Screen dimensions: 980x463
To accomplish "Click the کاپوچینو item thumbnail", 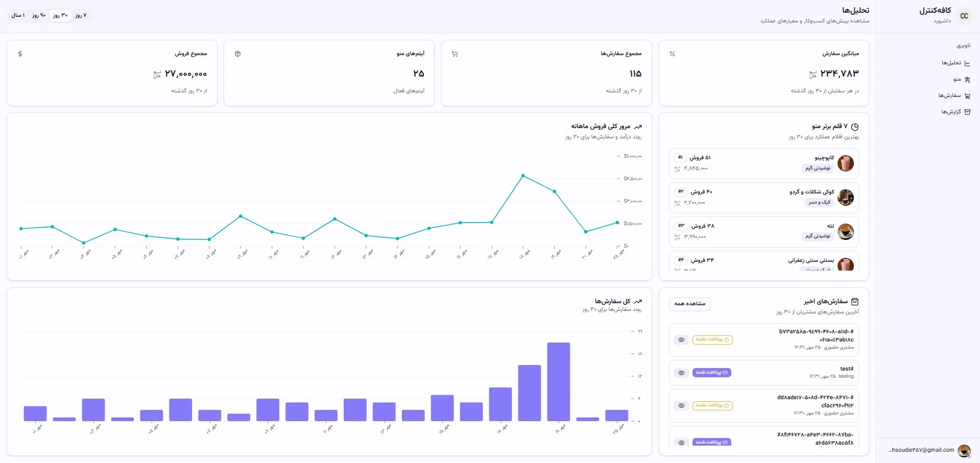I will pos(845,163).
